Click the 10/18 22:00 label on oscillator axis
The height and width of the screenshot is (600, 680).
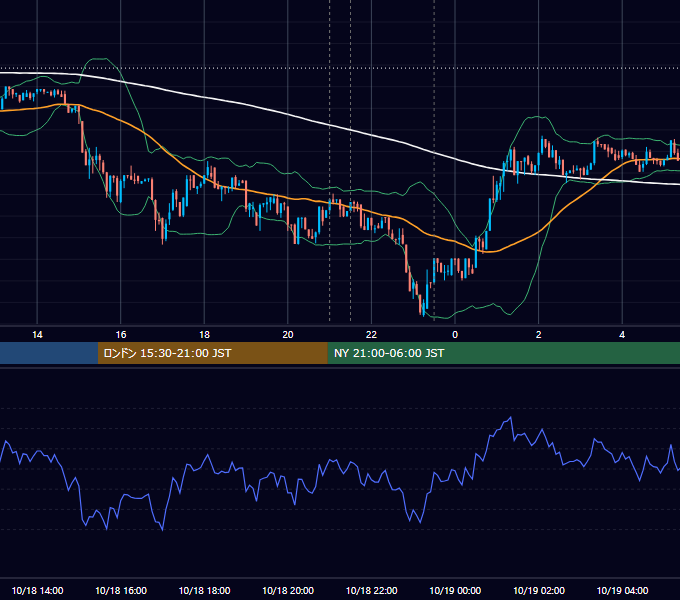coord(371,590)
